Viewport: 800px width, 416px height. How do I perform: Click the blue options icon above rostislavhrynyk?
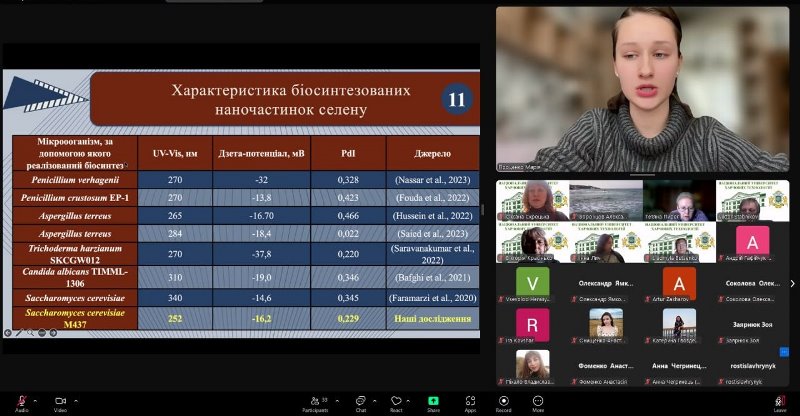click(x=784, y=352)
